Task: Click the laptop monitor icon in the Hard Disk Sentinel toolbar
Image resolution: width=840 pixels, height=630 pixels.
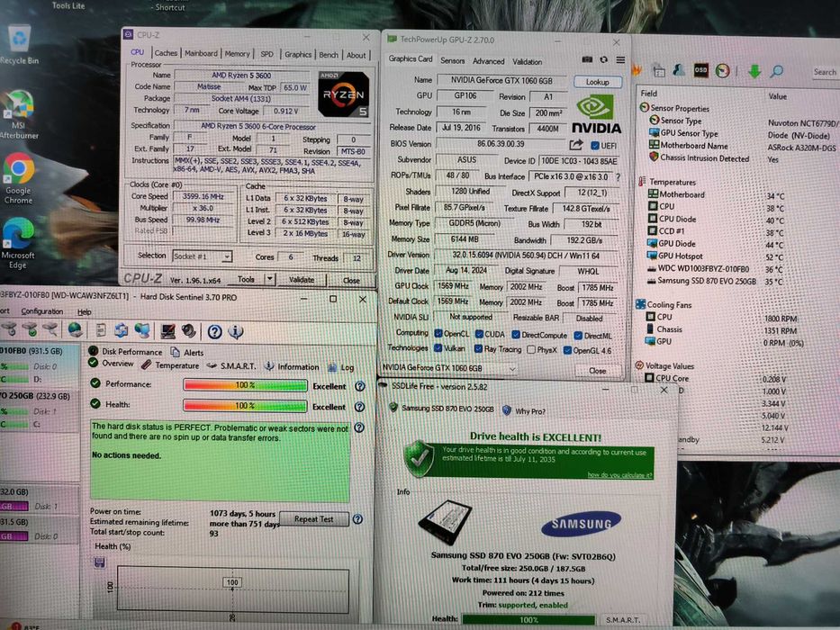Action: (167, 331)
